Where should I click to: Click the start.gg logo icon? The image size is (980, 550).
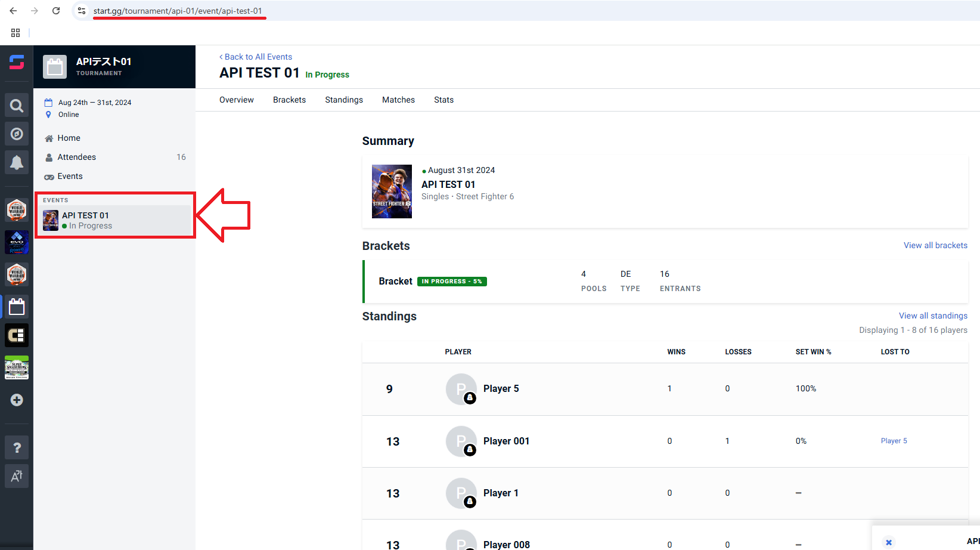pos(17,62)
